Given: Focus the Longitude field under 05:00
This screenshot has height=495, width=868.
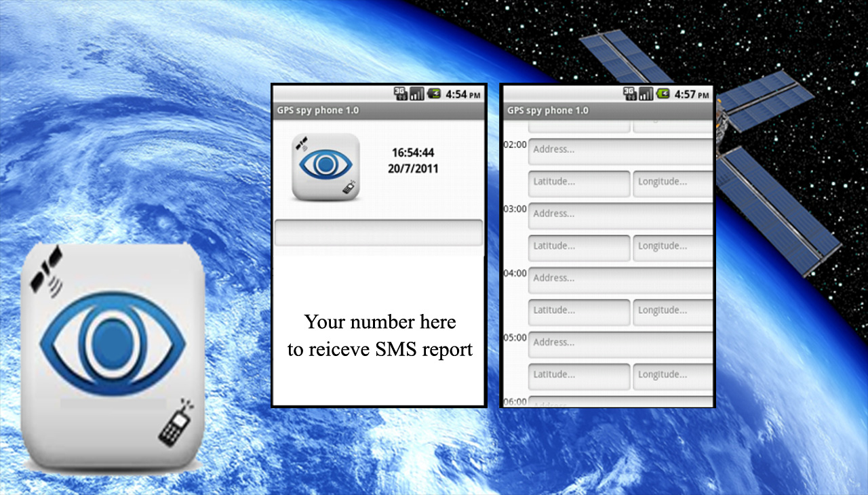Looking at the screenshot, I should click(x=673, y=376).
